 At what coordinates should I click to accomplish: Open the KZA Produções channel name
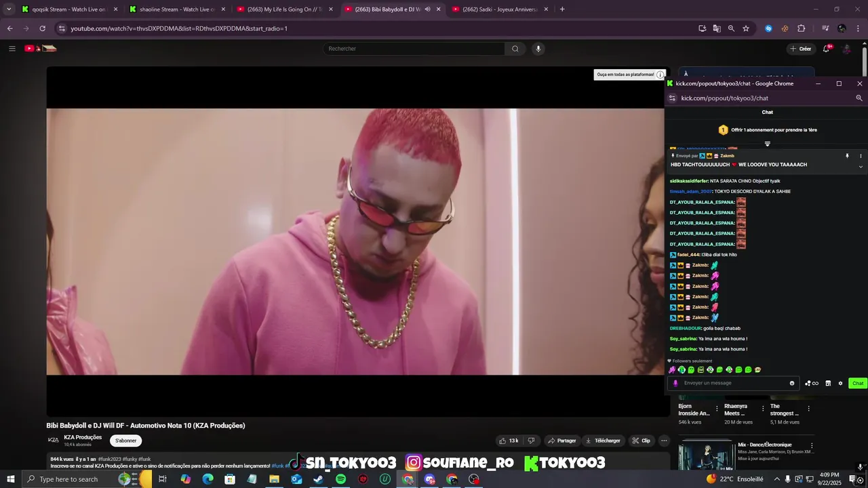(83, 437)
